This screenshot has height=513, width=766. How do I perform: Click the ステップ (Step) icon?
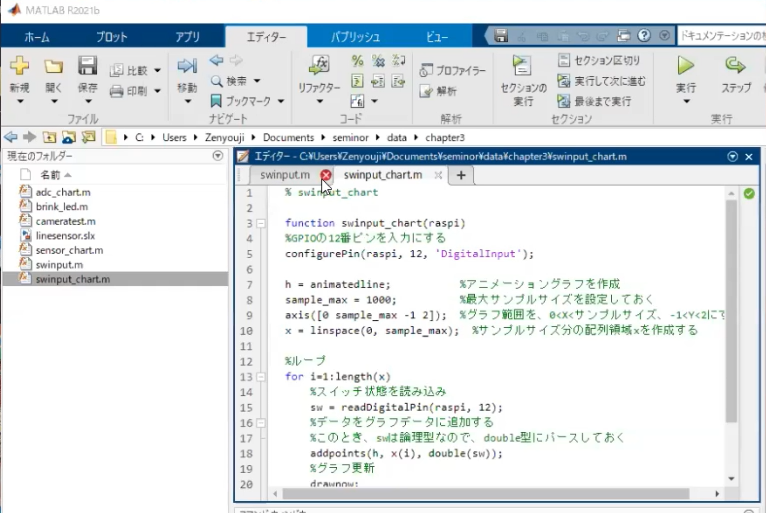click(x=735, y=67)
